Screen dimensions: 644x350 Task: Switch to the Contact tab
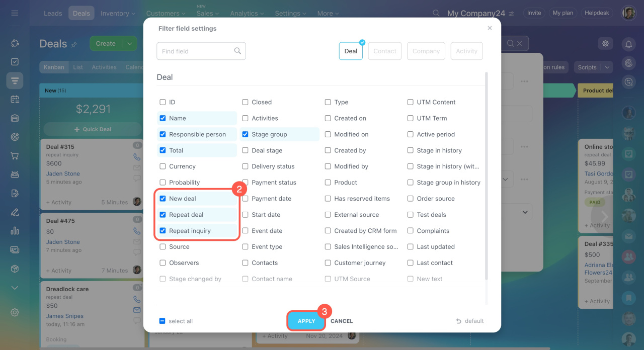point(385,51)
